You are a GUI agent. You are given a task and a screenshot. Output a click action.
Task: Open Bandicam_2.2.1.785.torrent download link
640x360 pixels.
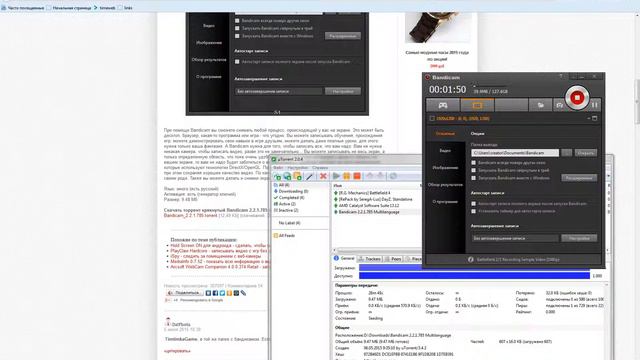coord(191,216)
